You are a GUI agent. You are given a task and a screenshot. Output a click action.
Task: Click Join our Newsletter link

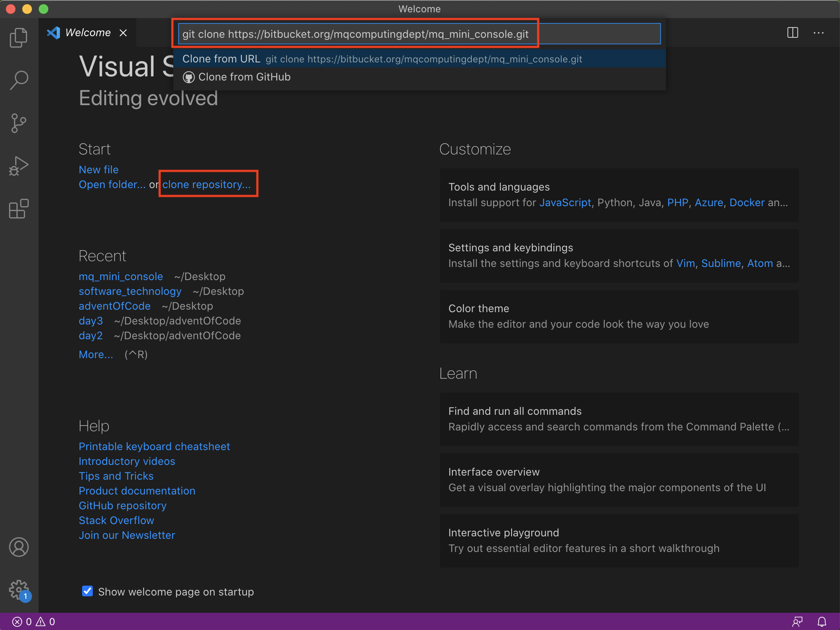click(x=127, y=535)
